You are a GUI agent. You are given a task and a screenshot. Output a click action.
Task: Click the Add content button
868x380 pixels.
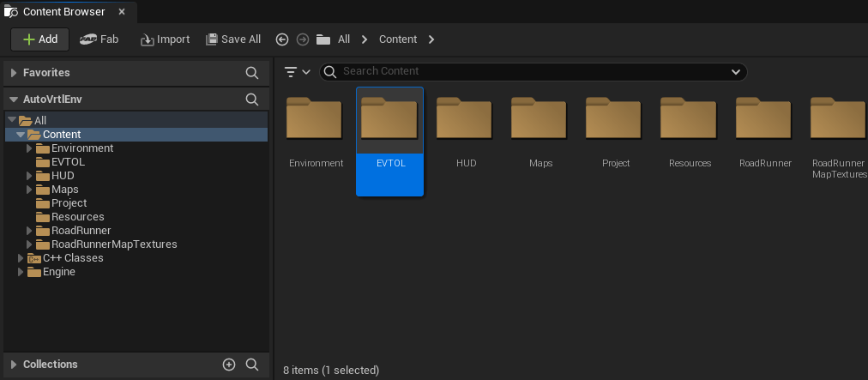click(39, 39)
